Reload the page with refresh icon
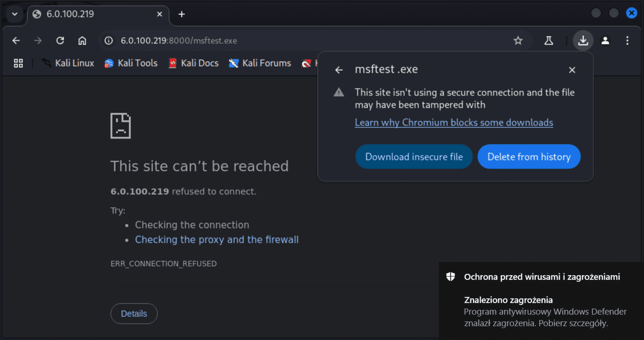The width and height of the screenshot is (644, 340). click(60, 41)
